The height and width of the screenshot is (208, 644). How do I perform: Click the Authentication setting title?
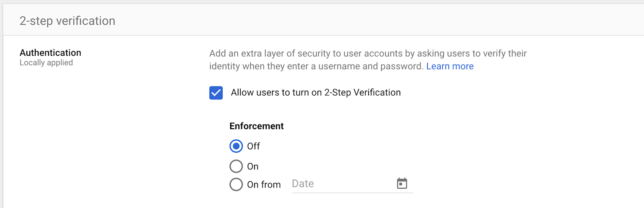(x=50, y=53)
